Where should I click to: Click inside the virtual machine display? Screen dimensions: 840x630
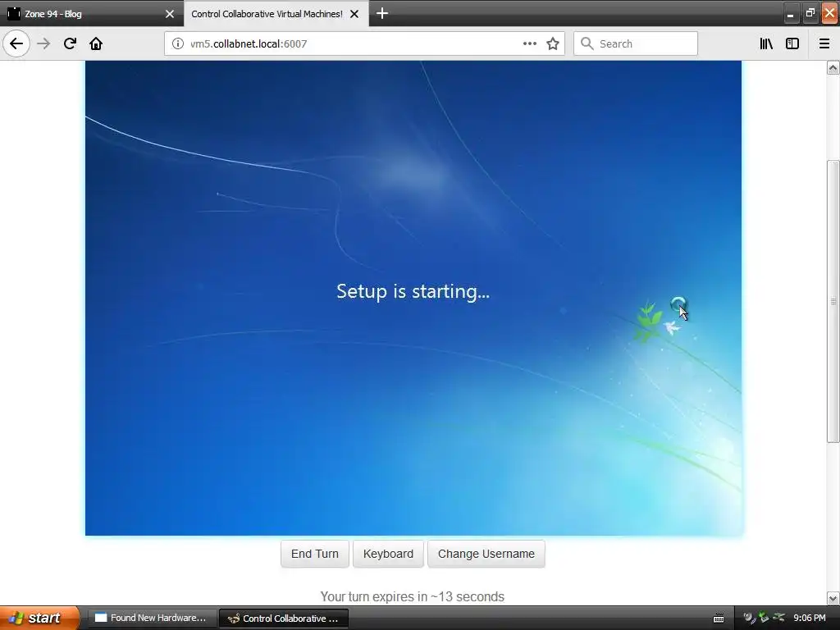(x=413, y=298)
